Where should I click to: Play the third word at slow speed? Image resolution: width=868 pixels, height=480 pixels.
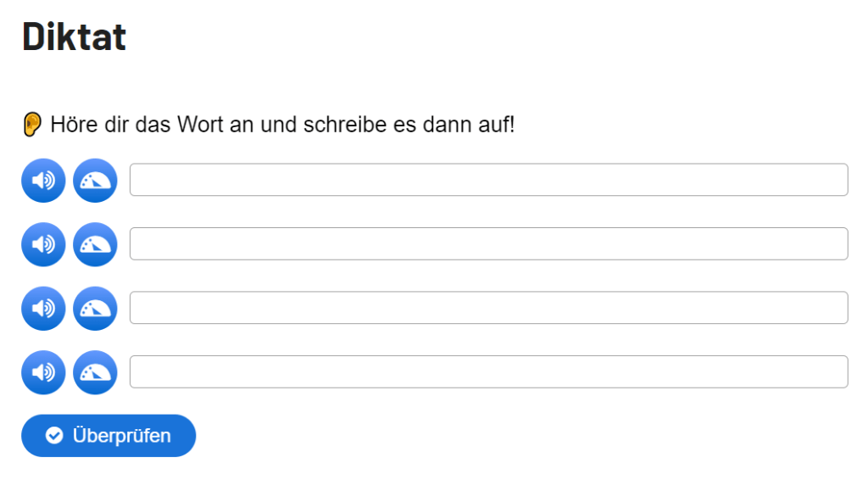click(95, 309)
